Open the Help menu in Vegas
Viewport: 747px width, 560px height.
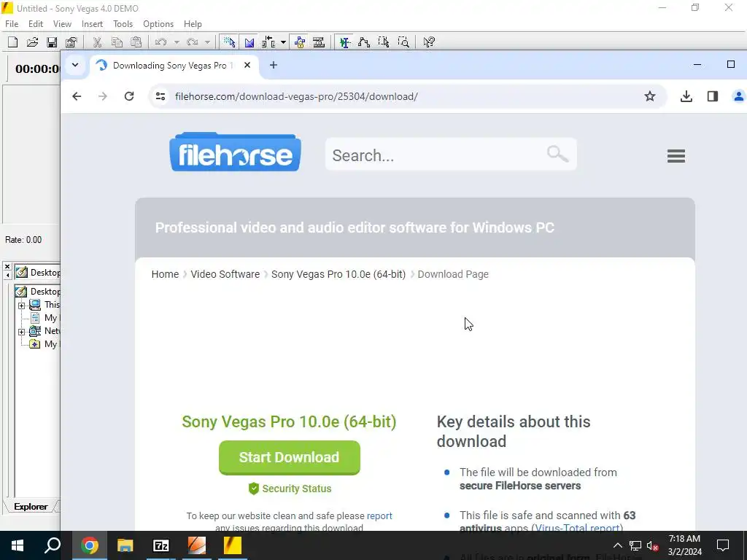(x=193, y=24)
